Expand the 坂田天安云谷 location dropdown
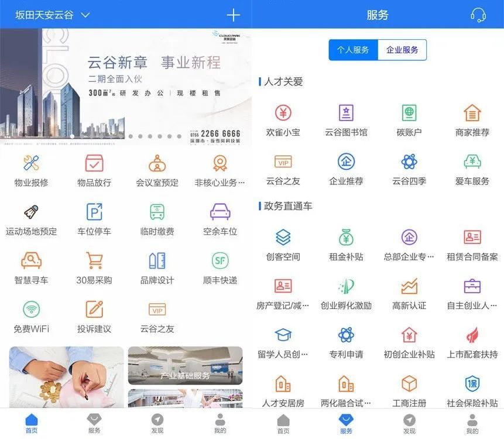Image resolution: width=504 pixels, height=439 pixels. click(x=53, y=15)
